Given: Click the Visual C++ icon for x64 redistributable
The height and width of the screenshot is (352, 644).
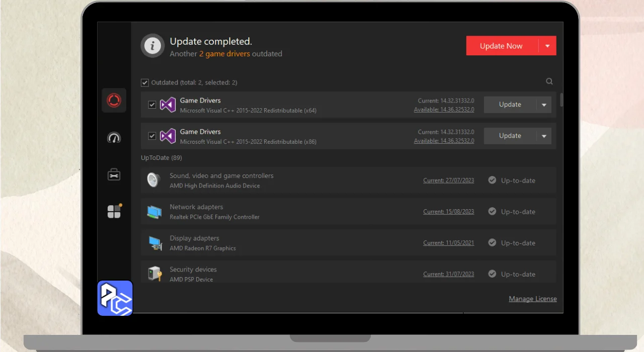Looking at the screenshot, I should click(168, 105).
